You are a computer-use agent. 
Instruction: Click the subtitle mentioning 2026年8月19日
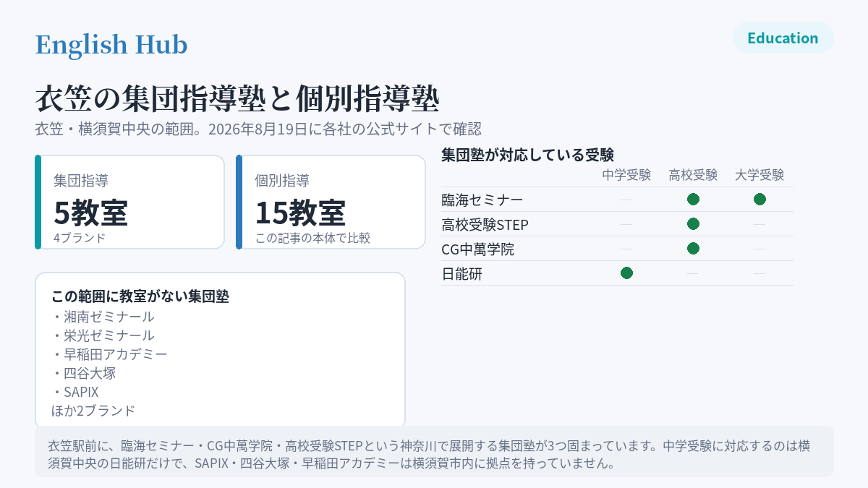258,129
